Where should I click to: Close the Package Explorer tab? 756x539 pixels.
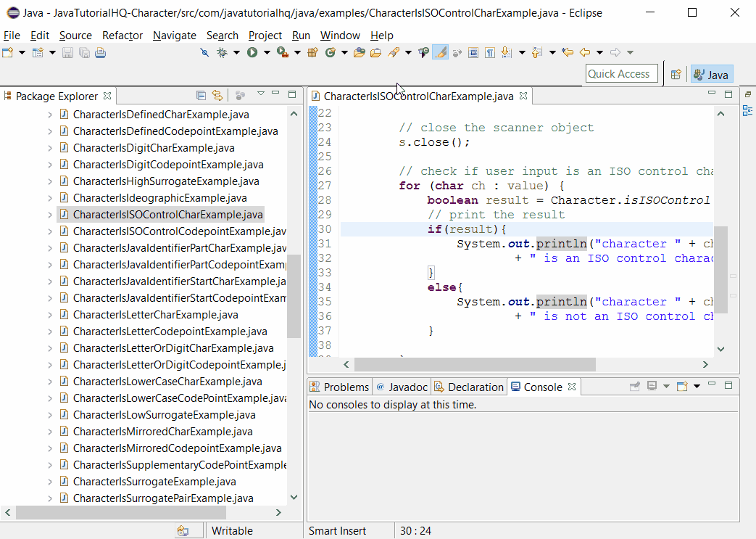(x=107, y=96)
